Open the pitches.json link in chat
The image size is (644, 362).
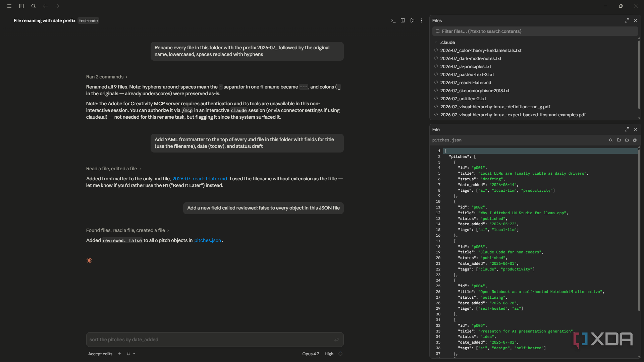pyautogui.click(x=208, y=240)
